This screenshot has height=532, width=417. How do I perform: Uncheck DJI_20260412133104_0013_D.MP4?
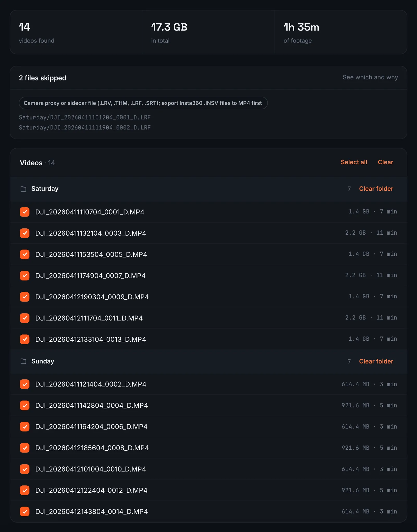tap(24, 339)
